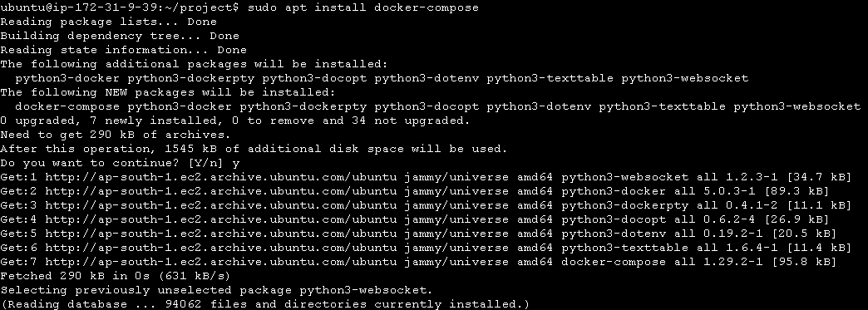
Task: Click the Get:5 python3-dotenv archive URL
Action: click(x=221, y=234)
